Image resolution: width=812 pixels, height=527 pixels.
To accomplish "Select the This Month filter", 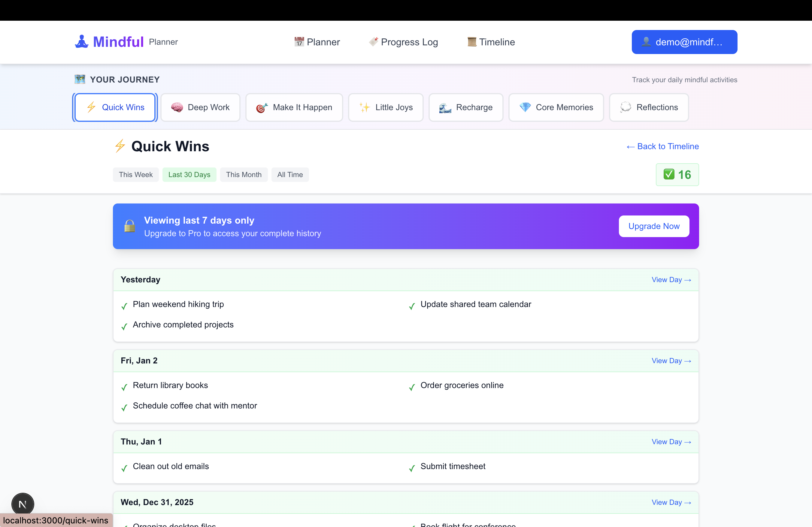I will [244, 175].
